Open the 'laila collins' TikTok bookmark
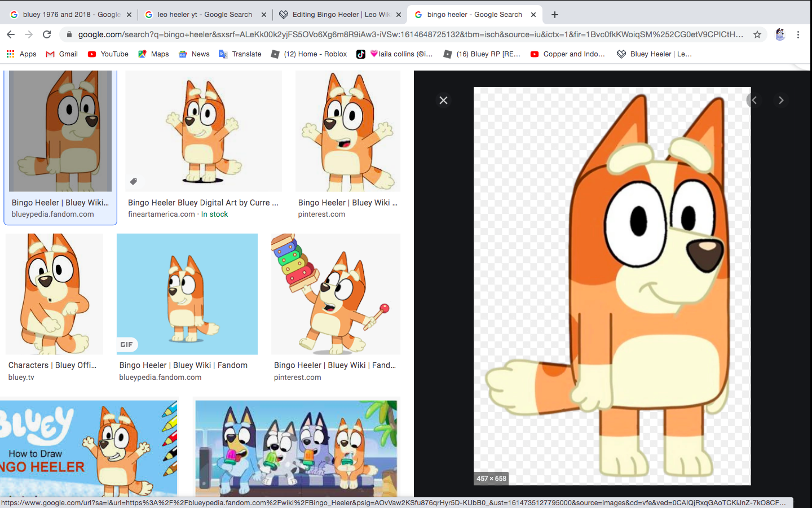Screen dimensions: 812x508 click(395, 54)
